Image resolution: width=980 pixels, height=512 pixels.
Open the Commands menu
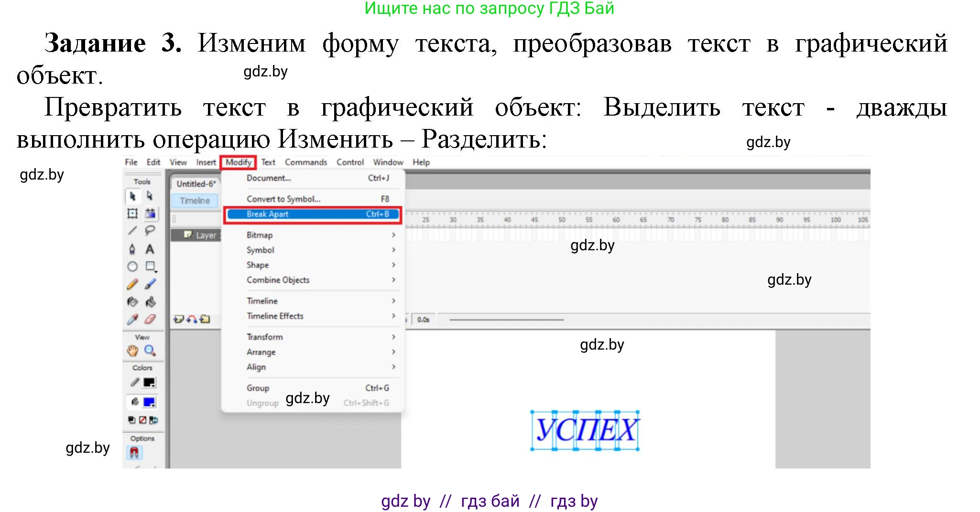[306, 162]
